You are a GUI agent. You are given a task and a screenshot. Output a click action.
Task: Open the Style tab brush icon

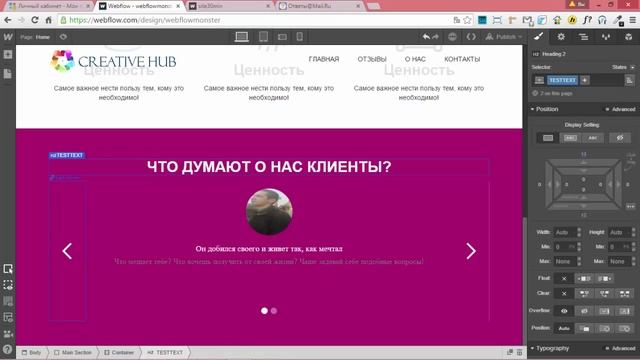tap(539, 37)
